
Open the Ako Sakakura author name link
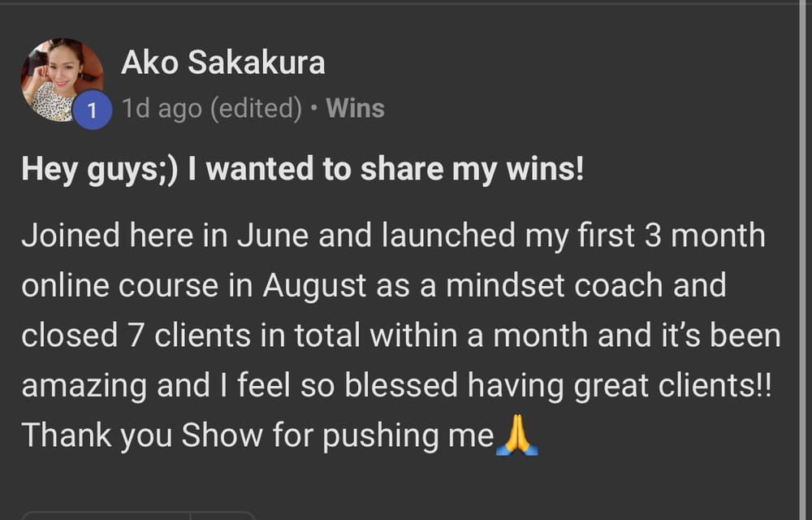[x=222, y=63]
